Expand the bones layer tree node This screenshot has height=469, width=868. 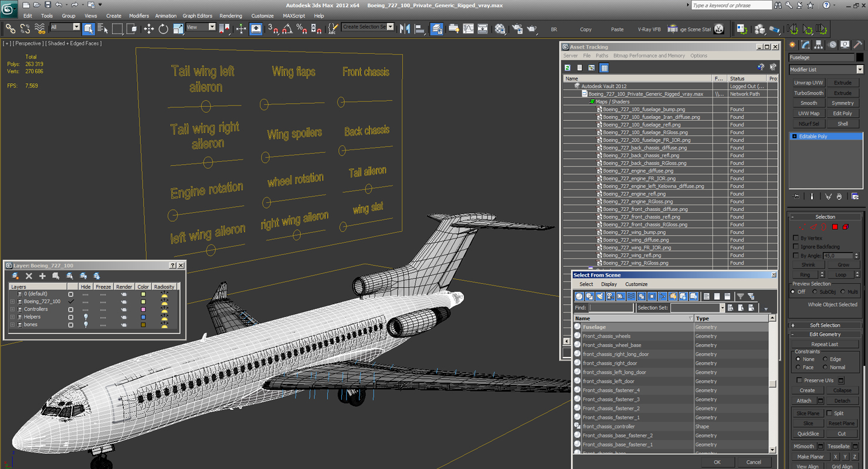(x=12, y=324)
